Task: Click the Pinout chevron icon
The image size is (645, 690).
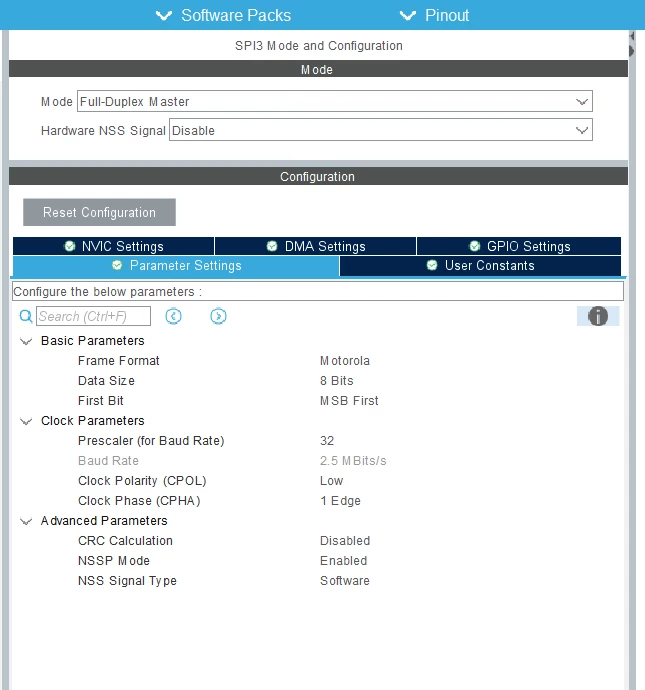Action: 407,16
